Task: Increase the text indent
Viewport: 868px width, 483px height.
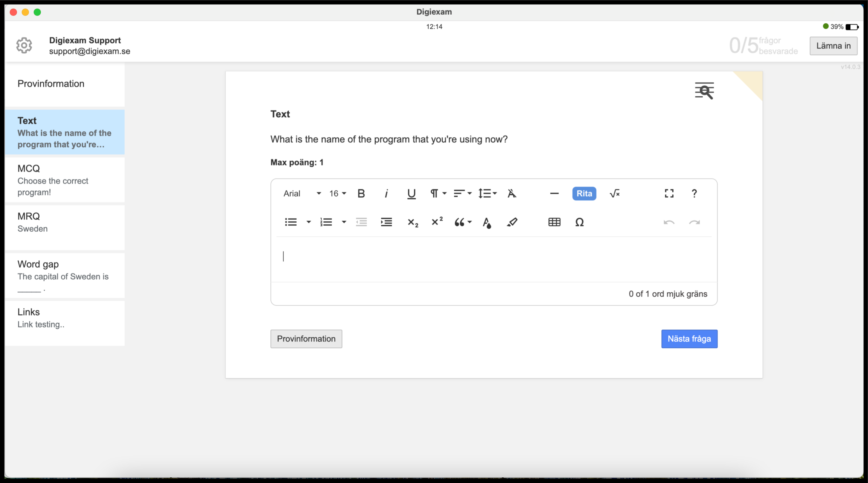Action: coord(386,222)
